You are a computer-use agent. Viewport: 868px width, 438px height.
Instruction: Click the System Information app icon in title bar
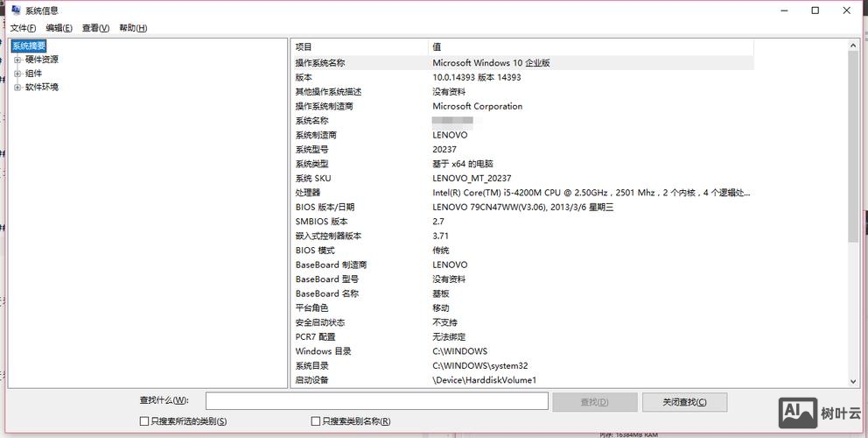coord(16,10)
